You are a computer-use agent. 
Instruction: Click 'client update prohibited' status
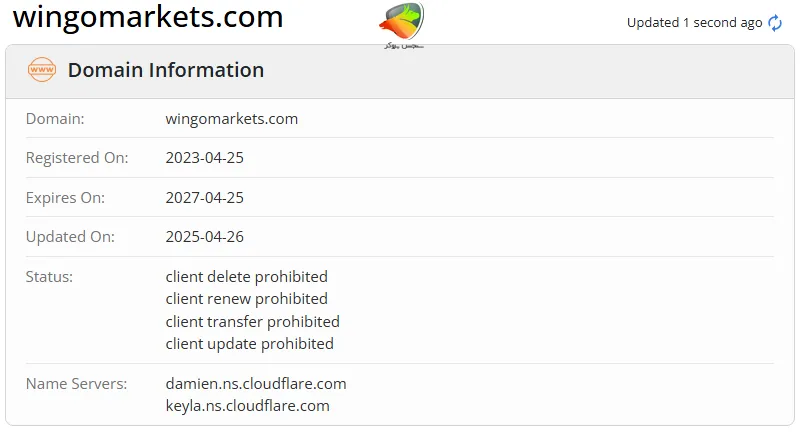(x=249, y=344)
